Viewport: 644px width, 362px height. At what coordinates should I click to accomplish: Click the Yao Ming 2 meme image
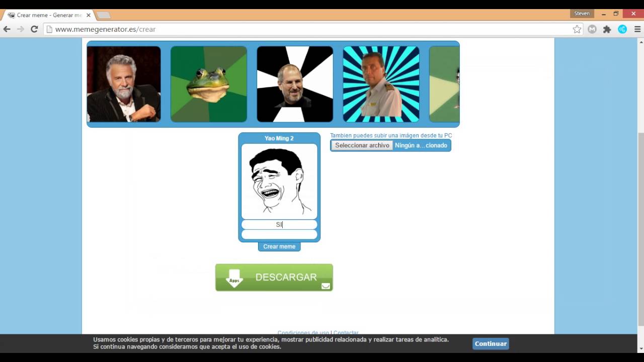tap(279, 181)
